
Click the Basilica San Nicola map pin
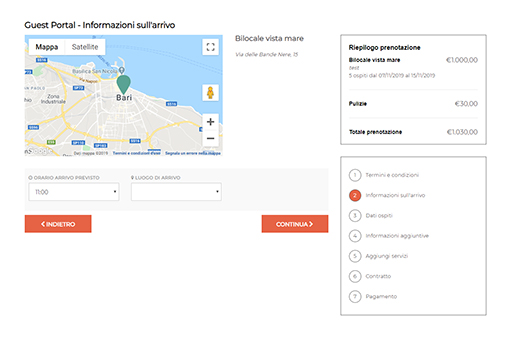122,70
